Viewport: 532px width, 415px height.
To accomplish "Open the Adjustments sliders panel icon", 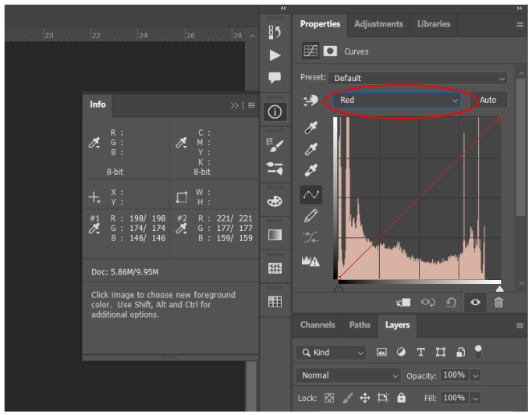I will click(x=275, y=168).
